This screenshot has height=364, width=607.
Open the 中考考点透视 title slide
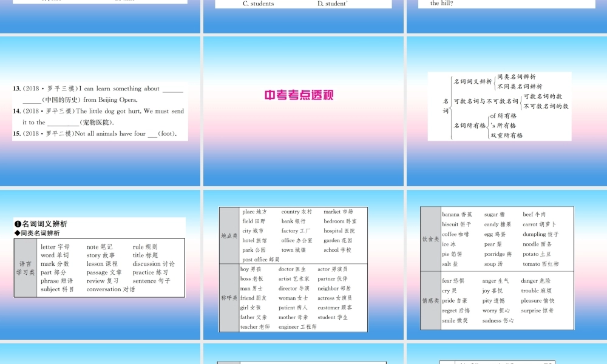303,111
